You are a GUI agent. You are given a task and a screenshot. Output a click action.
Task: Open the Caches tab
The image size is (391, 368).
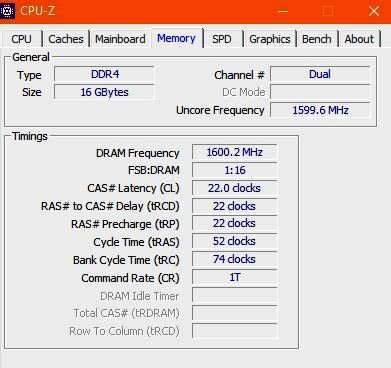click(x=66, y=39)
